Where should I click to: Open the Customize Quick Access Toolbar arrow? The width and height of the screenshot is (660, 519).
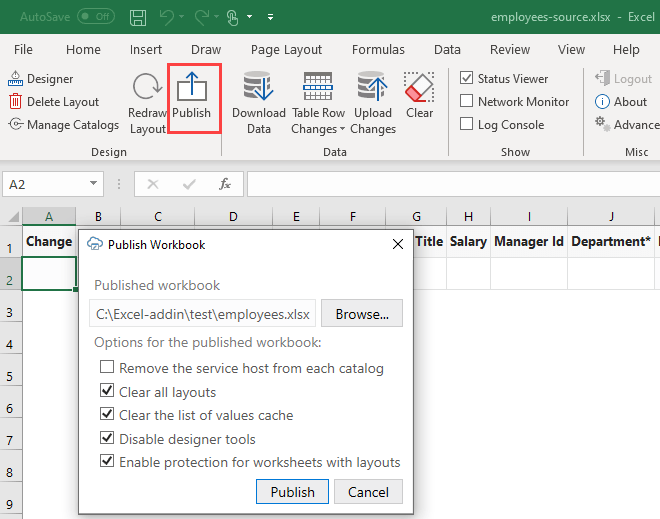coord(270,17)
